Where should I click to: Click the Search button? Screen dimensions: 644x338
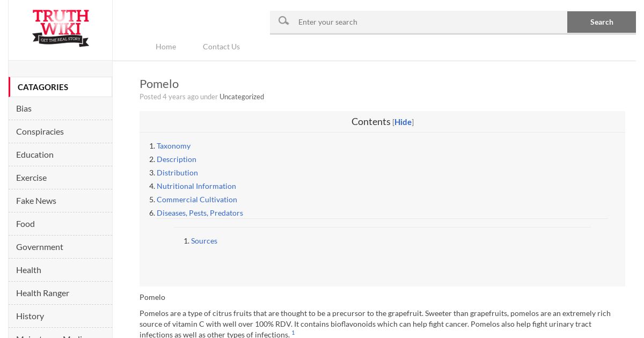pos(602,22)
